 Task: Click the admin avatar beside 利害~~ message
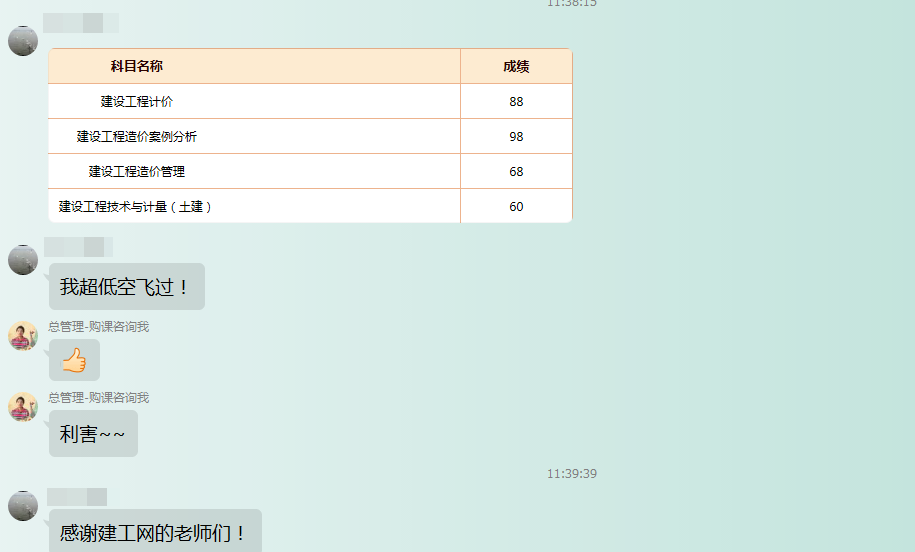23,407
